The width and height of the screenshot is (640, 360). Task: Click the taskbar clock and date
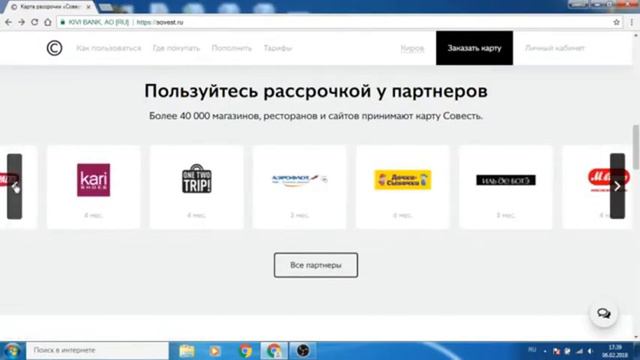(x=615, y=351)
